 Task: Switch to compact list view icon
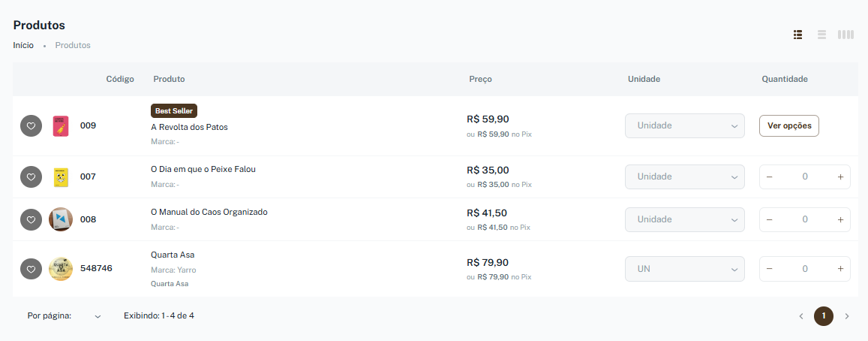click(x=822, y=35)
